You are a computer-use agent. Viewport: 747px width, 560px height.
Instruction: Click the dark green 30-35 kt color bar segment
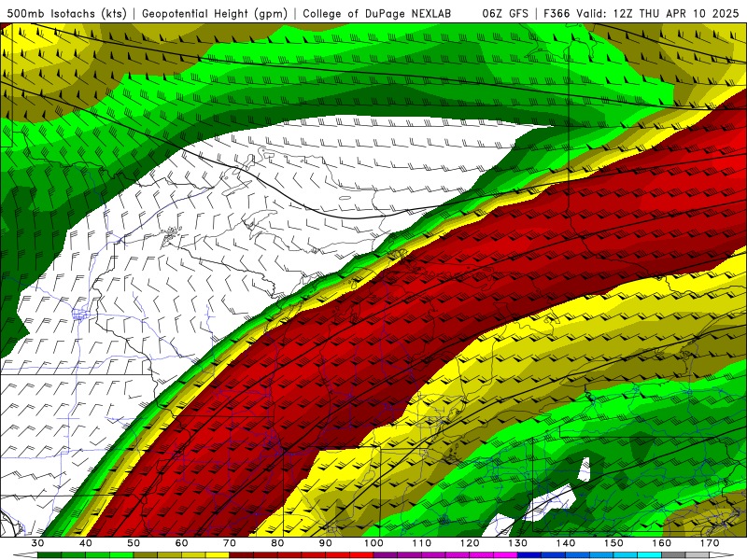click(x=49, y=555)
